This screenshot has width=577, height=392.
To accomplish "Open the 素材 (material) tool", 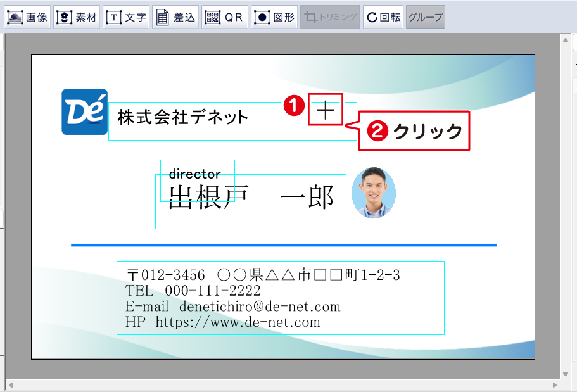I will point(77,17).
